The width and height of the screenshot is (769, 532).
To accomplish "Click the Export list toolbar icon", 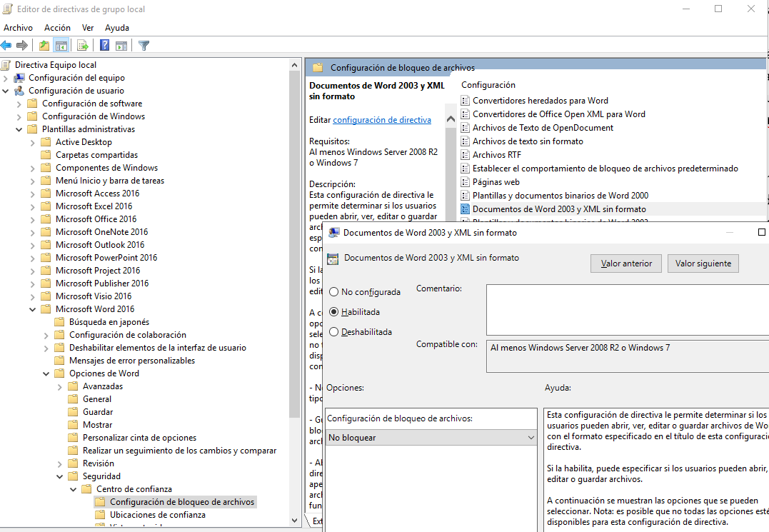I will pos(82,46).
